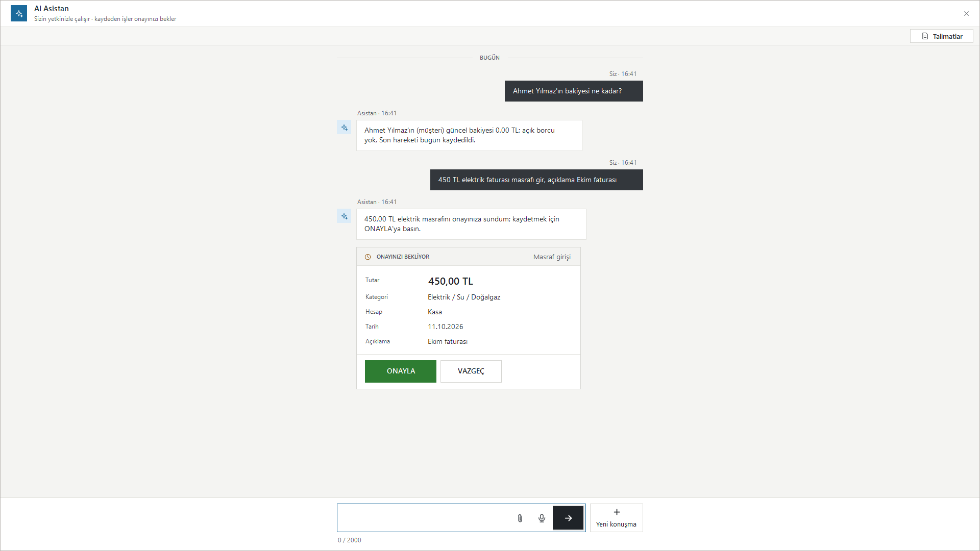This screenshot has height=551, width=980.
Task: Click the account value Kasa
Action: point(435,312)
